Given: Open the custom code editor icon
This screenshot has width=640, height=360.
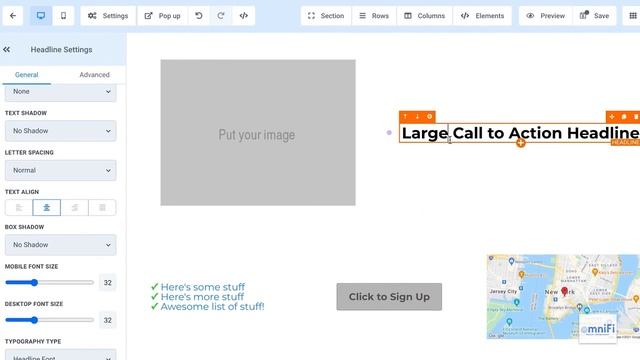Looking at the screenshot, I should pos(244,16).
